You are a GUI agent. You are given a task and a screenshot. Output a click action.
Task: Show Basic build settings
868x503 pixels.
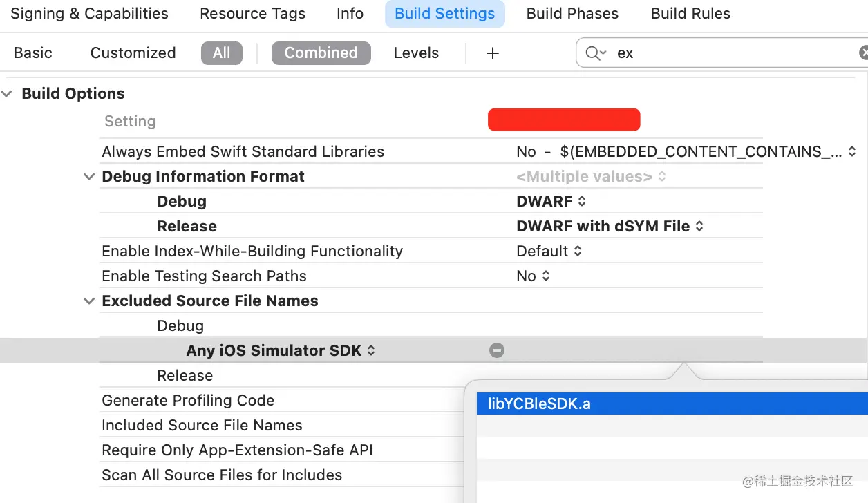[33, 53]
